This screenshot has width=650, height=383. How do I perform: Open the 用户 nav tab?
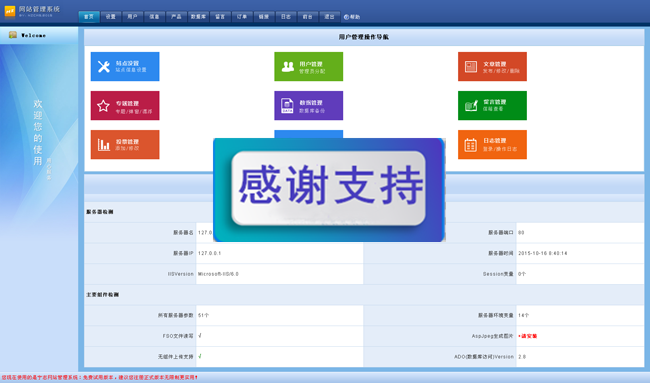[x=132, y=17]
